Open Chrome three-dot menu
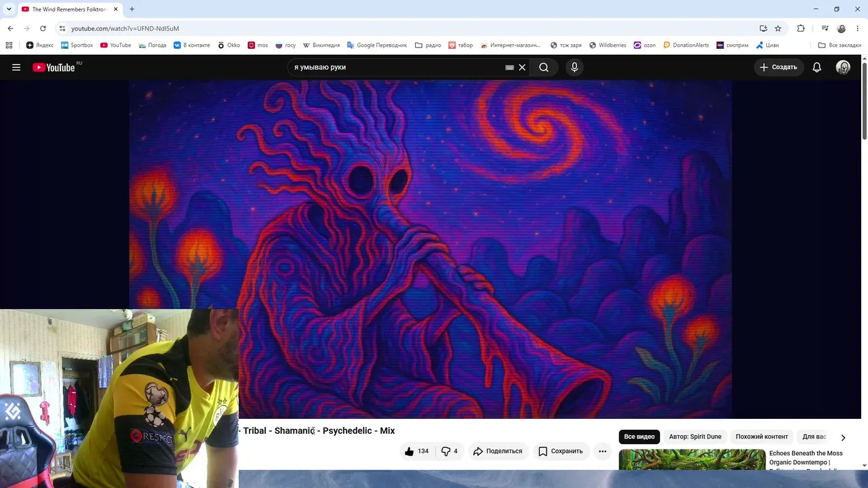The width and height of the screenshot is (868, 488). pyautogui.click(x=858, y=28)
